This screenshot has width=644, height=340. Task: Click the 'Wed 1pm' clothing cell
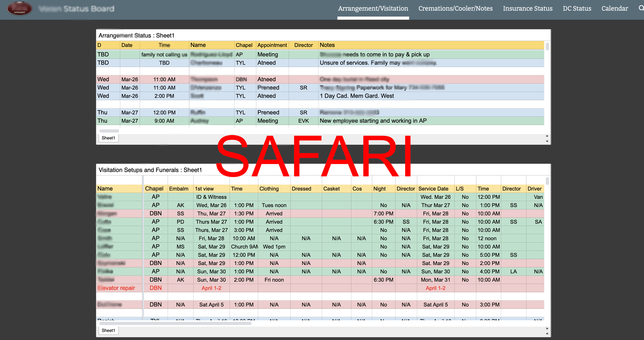(x=274, y=247)
